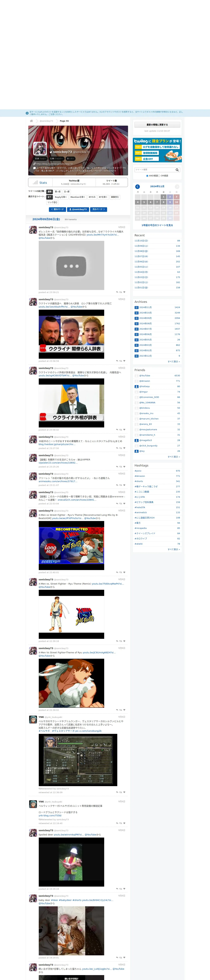The height and width of the screenshot is (980, 210).
Task: Toggle sort order 新→夜
Action: pyautogui.click(x=58, y=192)
